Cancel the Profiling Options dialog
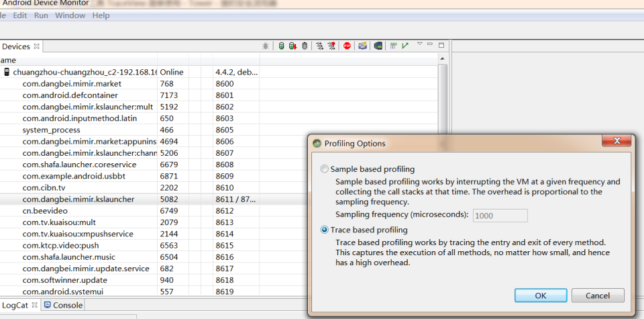Viewport: 644px width, 319px height. [598, 295]
